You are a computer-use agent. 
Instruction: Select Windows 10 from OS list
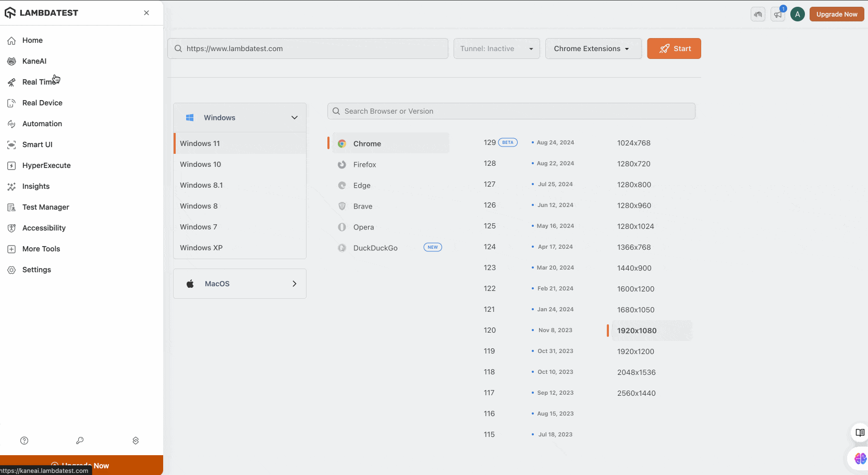pyautogui.click(x=201, y=164)
